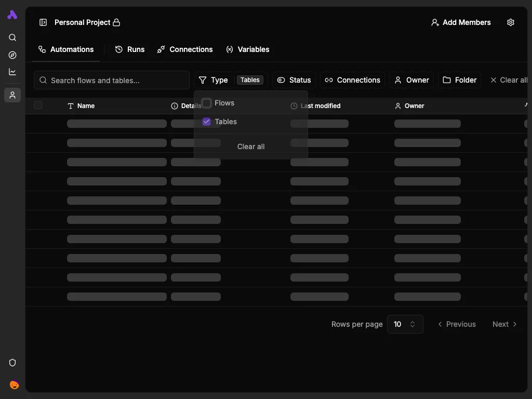
Task: Click the lock icon beside Personal Project
Action: tap(116, 22)
